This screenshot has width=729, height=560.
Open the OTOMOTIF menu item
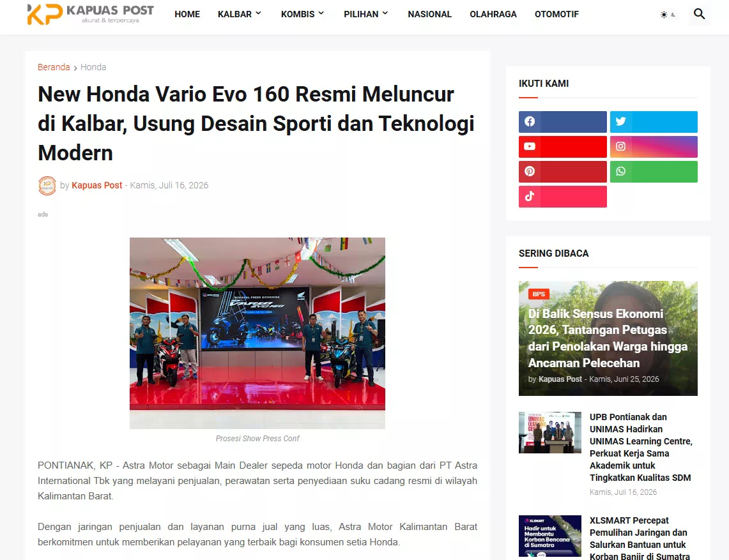556,15
